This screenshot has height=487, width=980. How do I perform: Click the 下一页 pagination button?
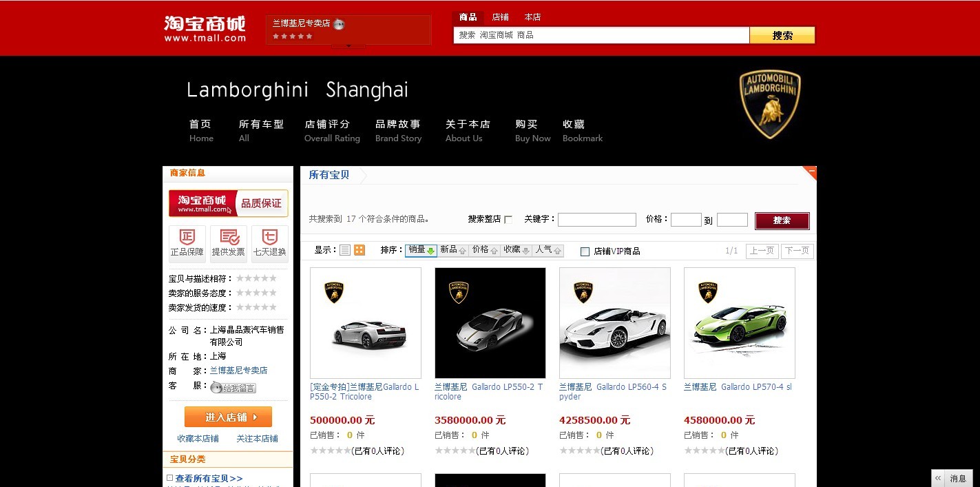tap(797, 251)
